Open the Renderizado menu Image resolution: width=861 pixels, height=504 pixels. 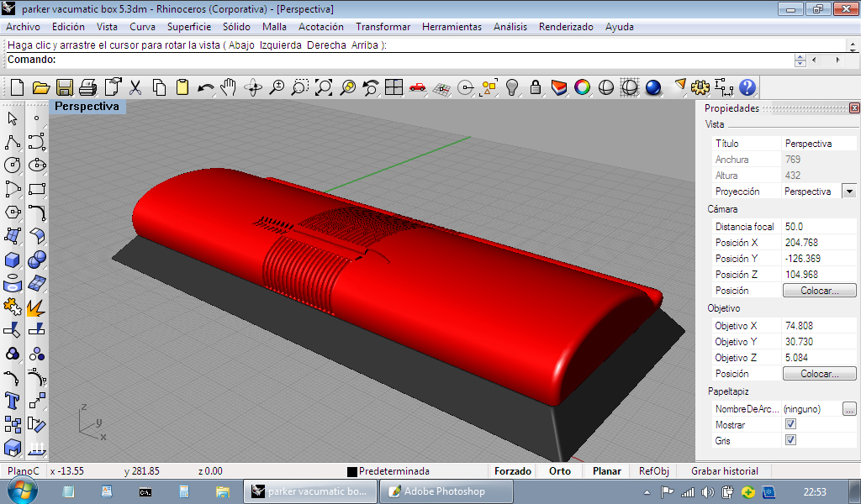[x=566, y=27]
